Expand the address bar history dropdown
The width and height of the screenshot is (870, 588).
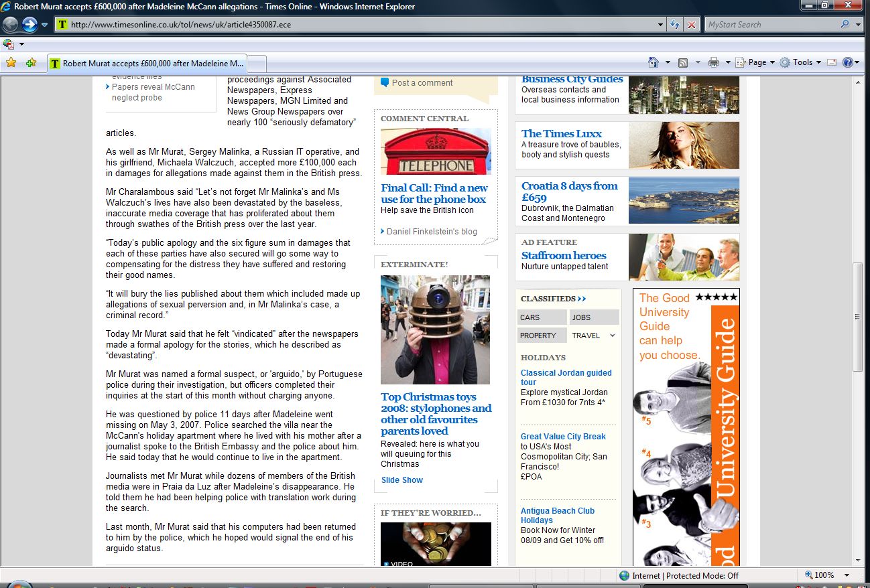661,25
